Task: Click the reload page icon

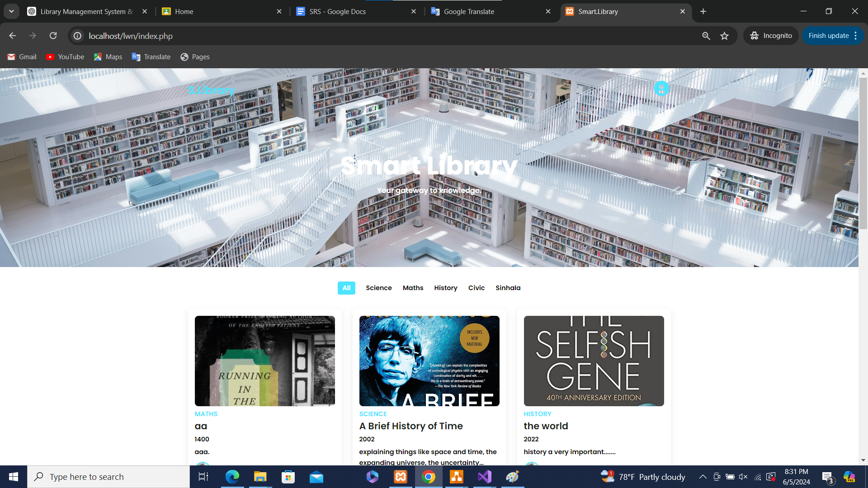Action: tap(53, 36)
